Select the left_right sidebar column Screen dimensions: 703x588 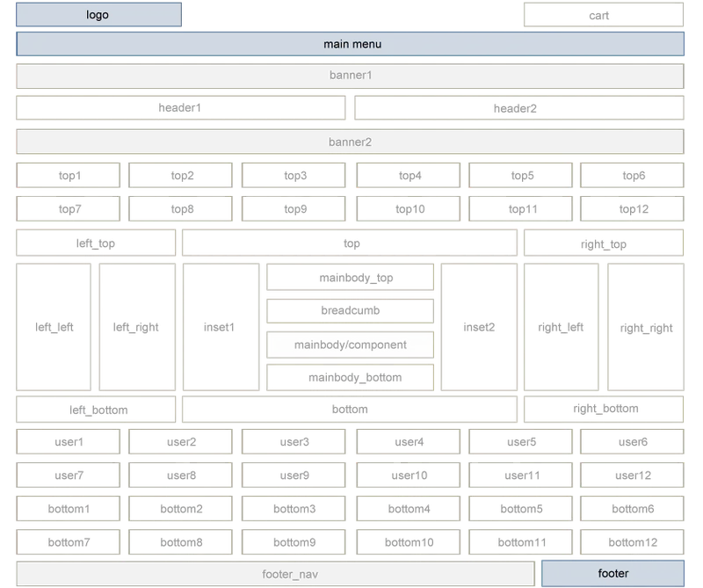pos(137,327)
